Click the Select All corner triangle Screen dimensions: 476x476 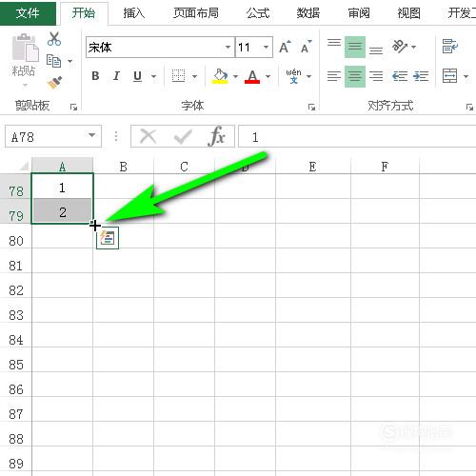[24, 166]
